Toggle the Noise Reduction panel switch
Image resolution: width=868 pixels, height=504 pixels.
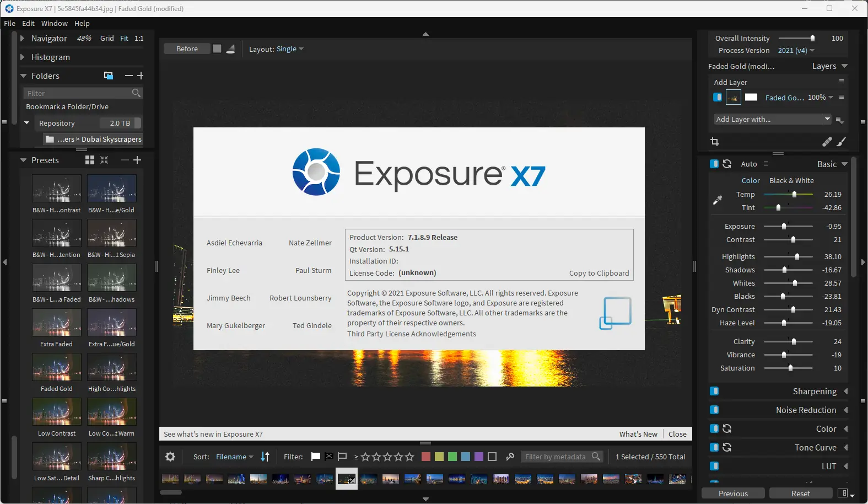714,410
